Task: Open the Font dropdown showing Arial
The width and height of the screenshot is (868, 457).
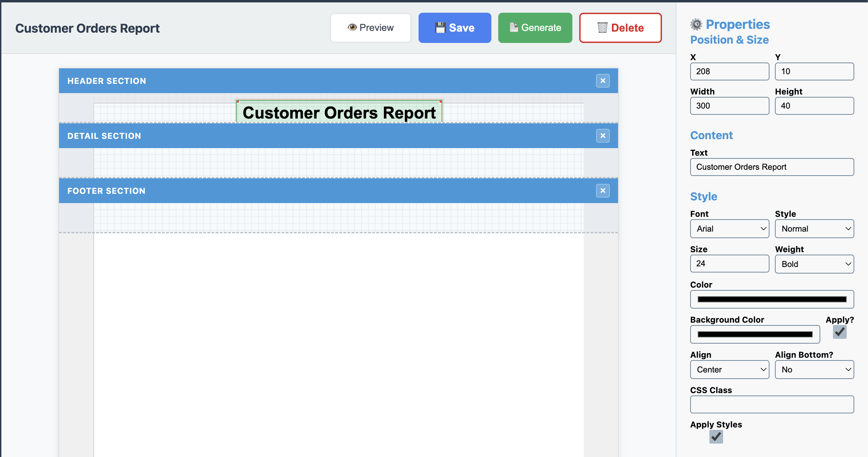Action: (729, 229)
